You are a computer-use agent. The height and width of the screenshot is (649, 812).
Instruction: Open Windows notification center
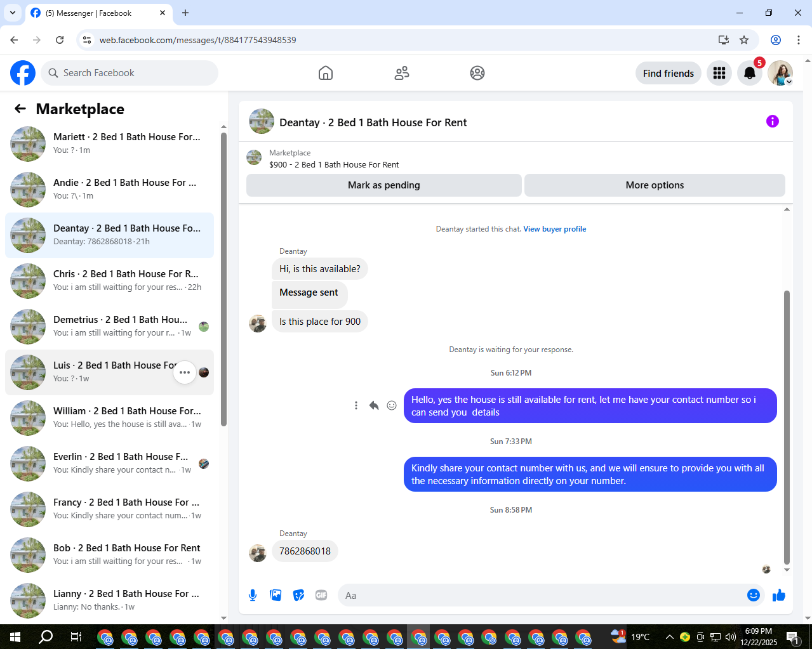point(792,637)
